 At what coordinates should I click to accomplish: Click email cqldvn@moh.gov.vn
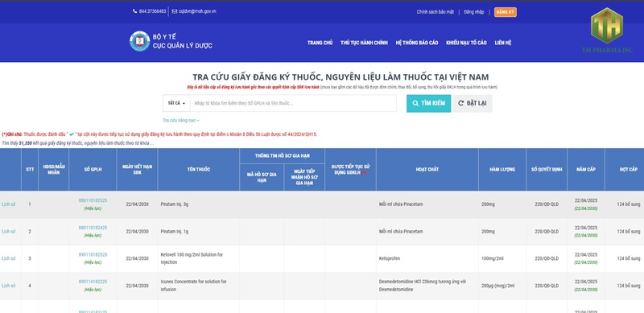point(197,11)
